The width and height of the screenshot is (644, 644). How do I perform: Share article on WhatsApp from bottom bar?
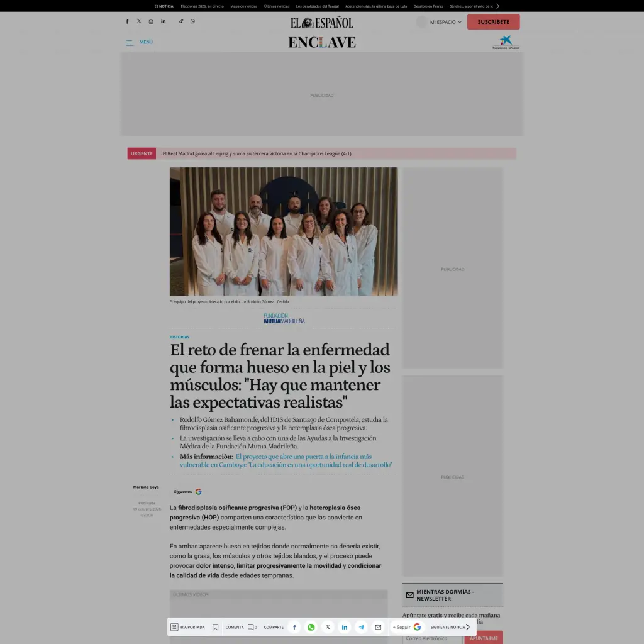[311, 627]
